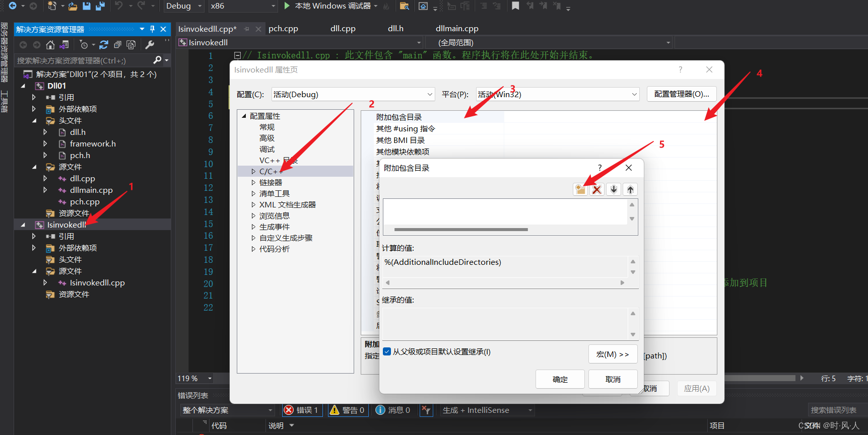
Task: Expand the 链接器 node in property tree
Action: click(x=253, y=183)
